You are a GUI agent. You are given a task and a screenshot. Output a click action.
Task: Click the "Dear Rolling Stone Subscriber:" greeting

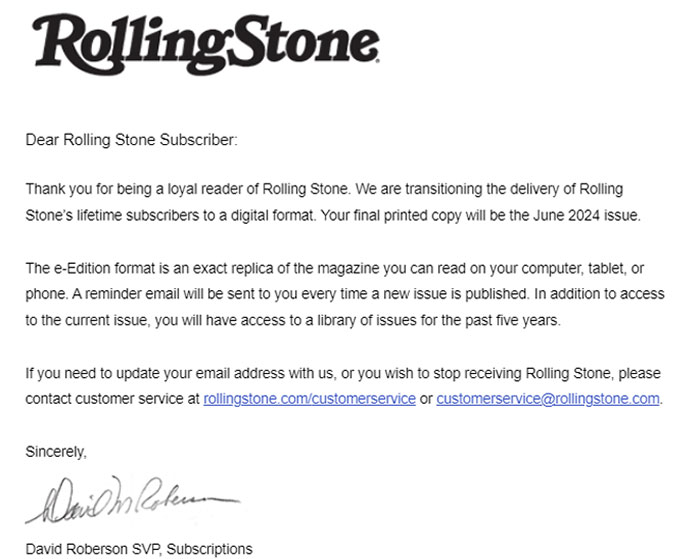[x=132, y=140]
